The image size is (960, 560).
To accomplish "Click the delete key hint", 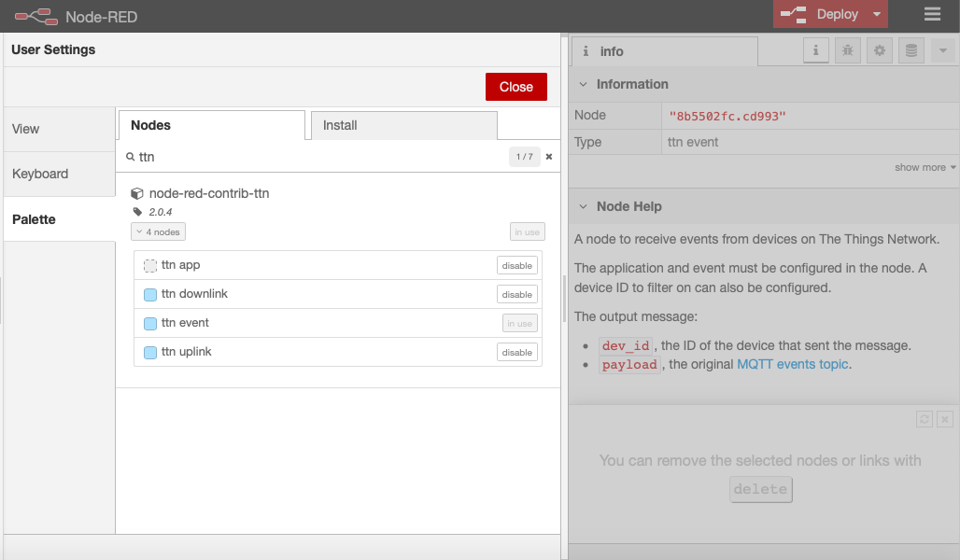I will click(x=760, y=490).
